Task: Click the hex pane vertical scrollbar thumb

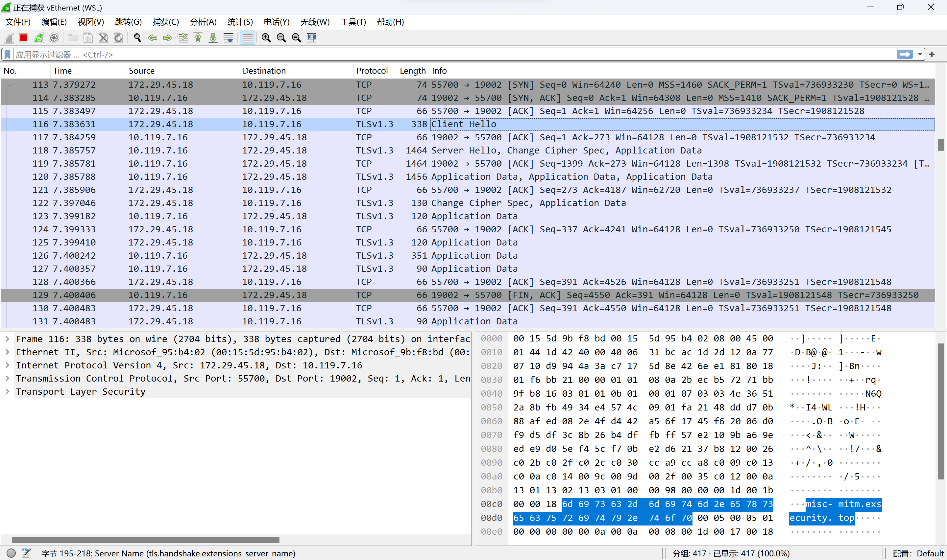Action: pos(940,411)
